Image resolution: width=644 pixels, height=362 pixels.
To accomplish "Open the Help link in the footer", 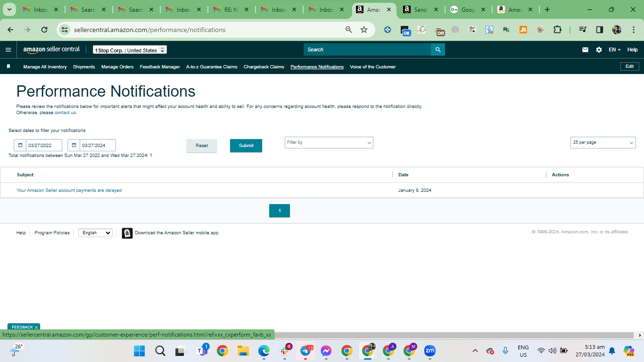I will (21, 233).
